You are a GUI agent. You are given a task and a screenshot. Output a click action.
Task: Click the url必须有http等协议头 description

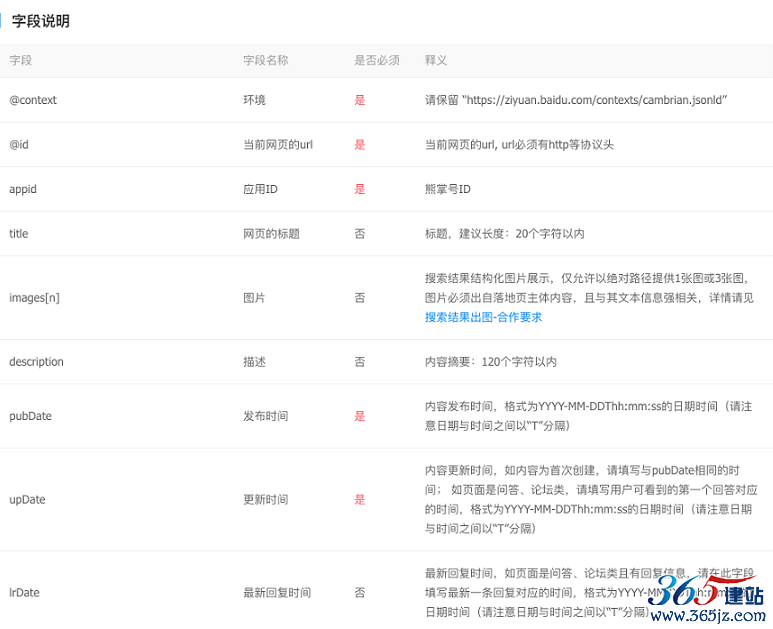coord(519,144)
